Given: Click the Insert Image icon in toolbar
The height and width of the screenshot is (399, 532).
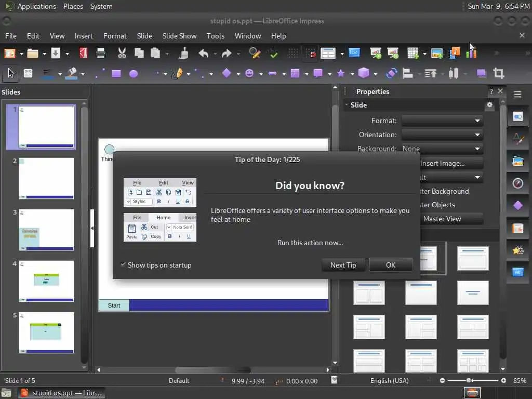Looking at the screenshot, I should click(x=436, y=54).
